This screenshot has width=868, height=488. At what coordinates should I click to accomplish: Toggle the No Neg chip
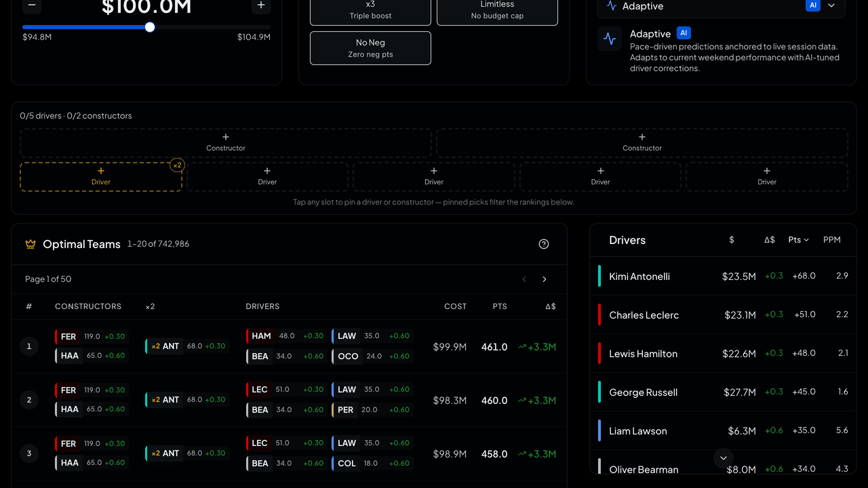coord(370,48)
